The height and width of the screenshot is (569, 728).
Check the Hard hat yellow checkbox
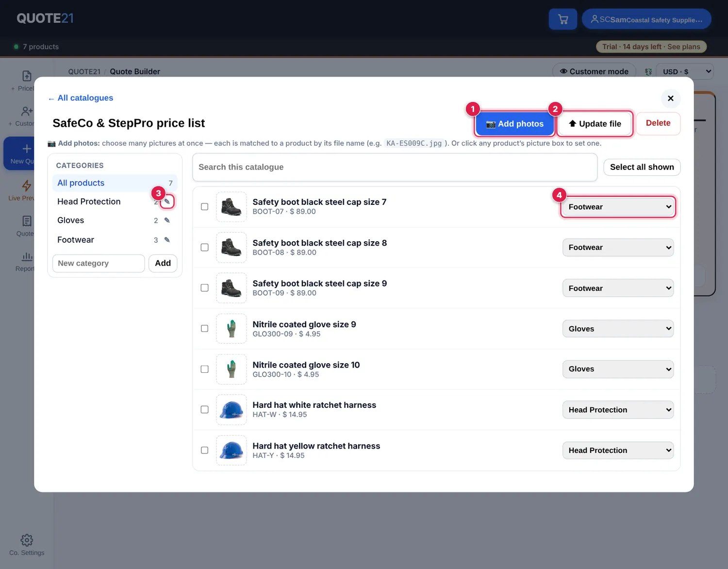pos(205,451)
